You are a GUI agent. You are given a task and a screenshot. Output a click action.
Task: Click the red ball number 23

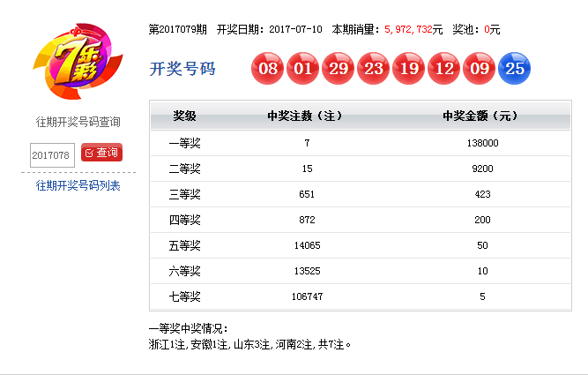(x=374, y=70)
